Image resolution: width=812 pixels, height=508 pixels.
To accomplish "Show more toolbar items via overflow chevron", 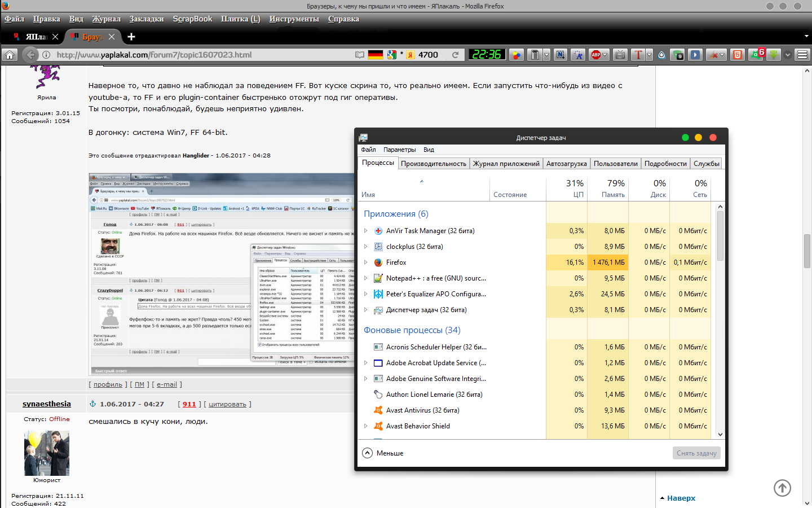I will [788, 55].
